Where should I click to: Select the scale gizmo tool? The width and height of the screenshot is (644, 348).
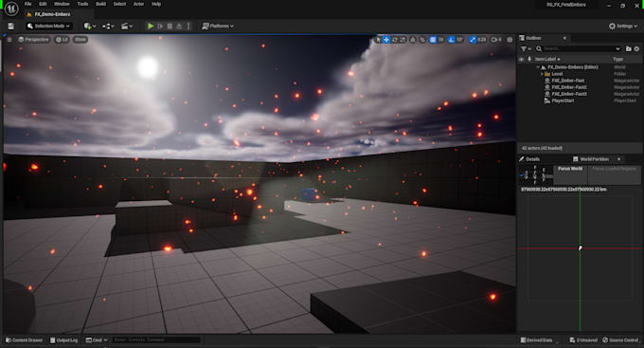pos(402,40)
